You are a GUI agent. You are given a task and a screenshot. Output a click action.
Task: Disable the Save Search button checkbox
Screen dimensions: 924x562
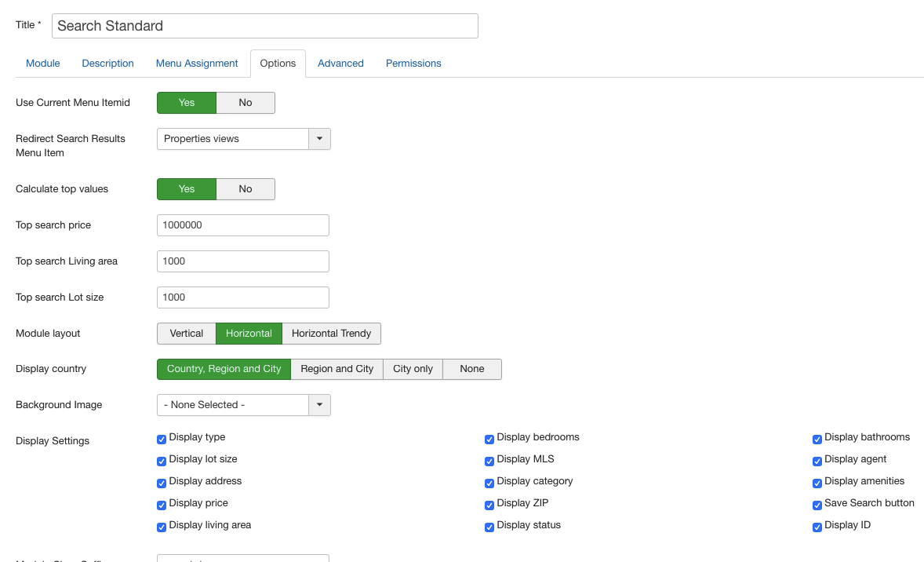pyautogui.click(x=817, y=505)
